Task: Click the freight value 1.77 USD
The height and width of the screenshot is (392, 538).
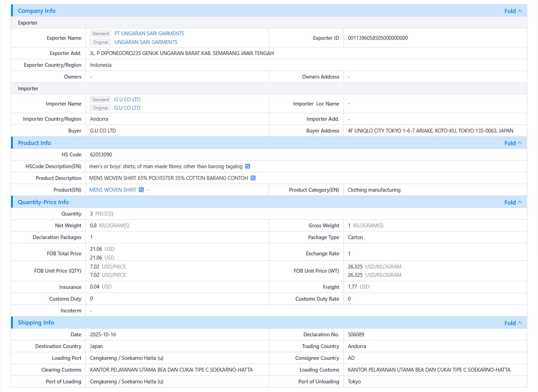Action: tap(359, 287)
